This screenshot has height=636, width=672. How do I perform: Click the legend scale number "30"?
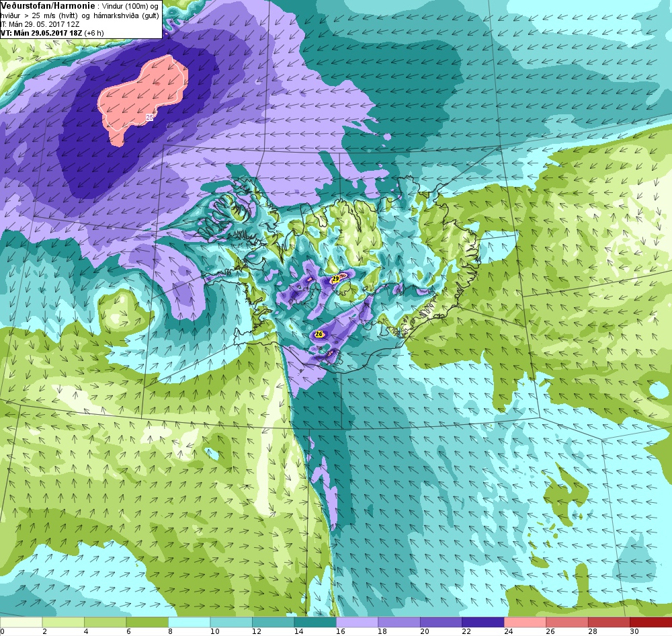point(635,631)
